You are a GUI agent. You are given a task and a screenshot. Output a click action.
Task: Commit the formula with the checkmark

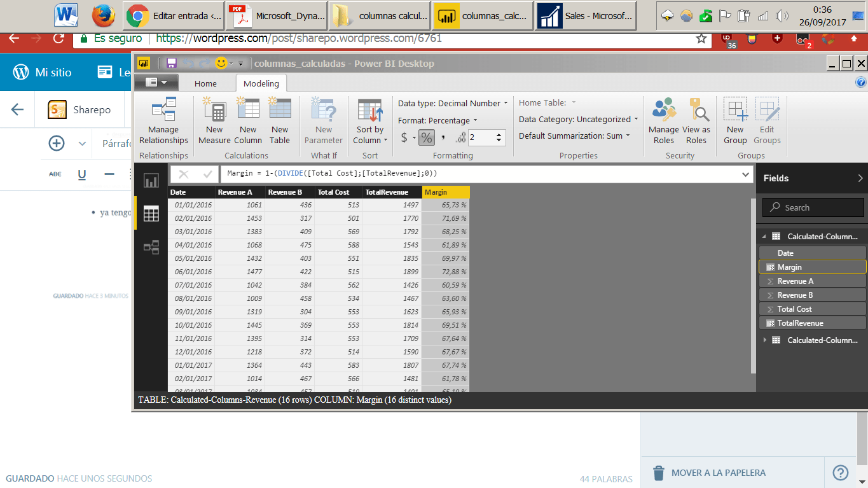tap(207, 174)
